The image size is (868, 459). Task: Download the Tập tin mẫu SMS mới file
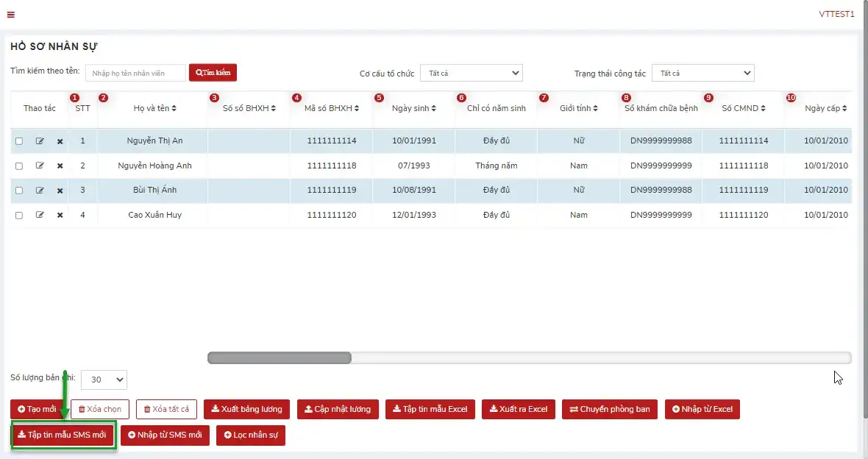pyautogui.click(x=63, y=435)
